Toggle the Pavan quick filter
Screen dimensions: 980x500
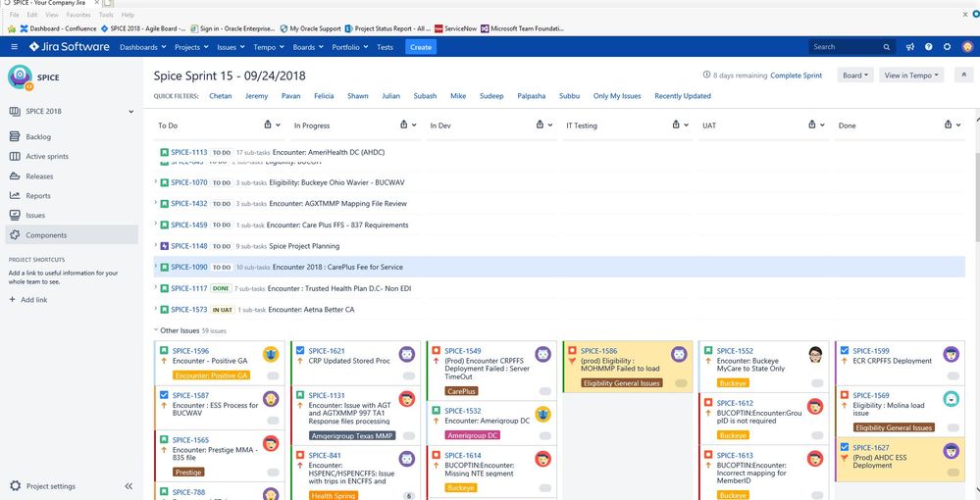(291, 96)
